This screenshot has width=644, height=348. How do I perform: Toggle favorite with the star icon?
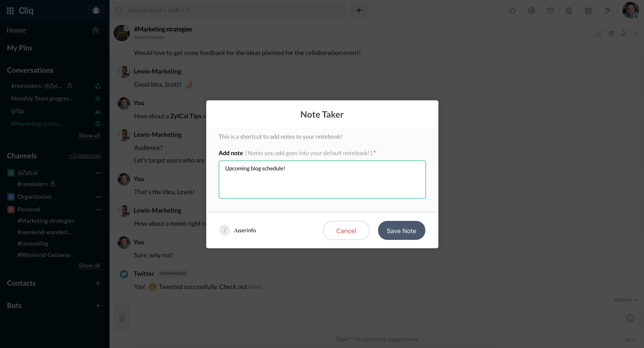(512, 11)
